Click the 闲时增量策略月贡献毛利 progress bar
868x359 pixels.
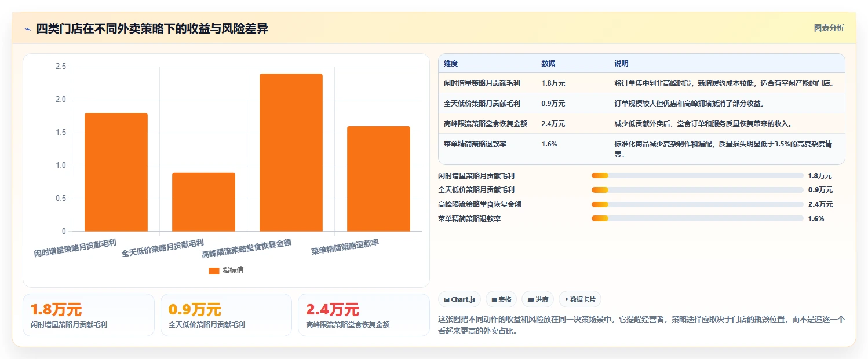(x=697, y=175)
